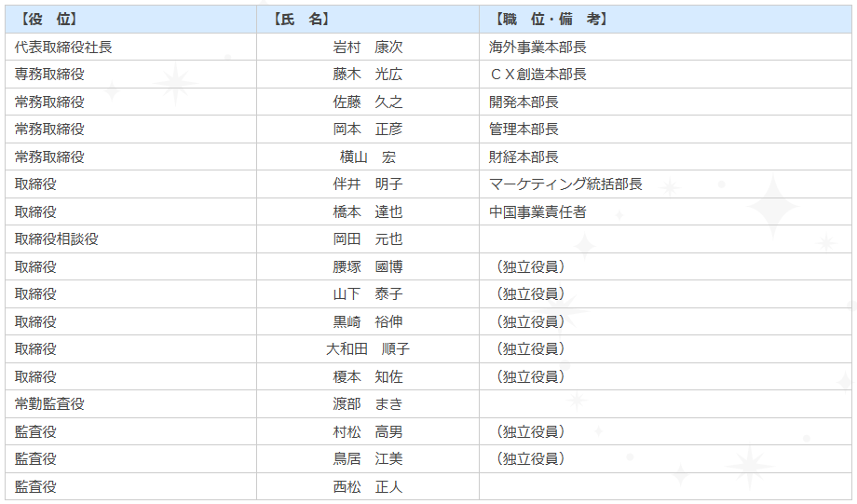Select the name 西松 正人
This screenshot has width=857, height=504.
tap(368, 486)
